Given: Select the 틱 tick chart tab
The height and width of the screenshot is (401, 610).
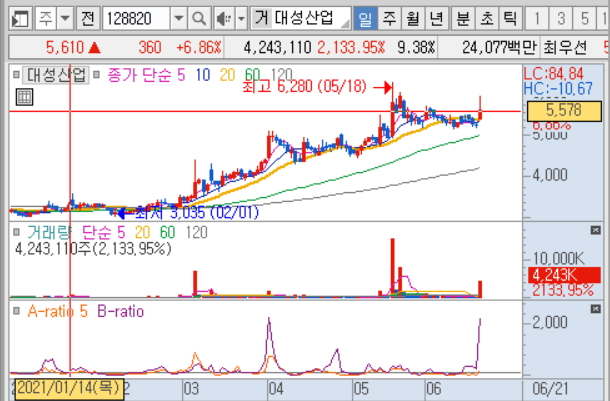Looking at the screenshot, I should (510, 18).
